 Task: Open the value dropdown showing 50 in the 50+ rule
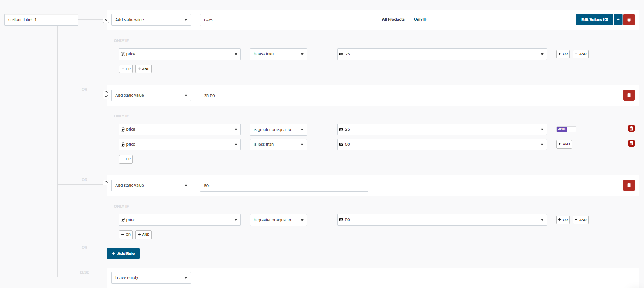[x=442, y=220]
